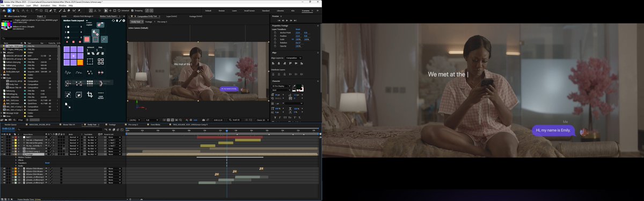Click the Opacity value 100%
The height and width of the screenshot is (201, 644).
pyautogui.click(x=298, y=46)
